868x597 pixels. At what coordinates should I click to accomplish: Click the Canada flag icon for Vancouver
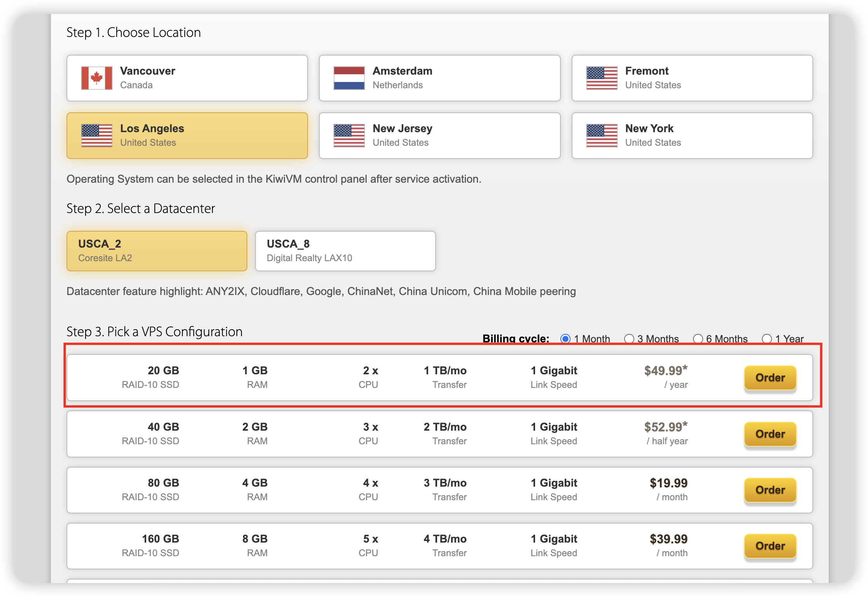pyautogui.click(x=96, y=78)
